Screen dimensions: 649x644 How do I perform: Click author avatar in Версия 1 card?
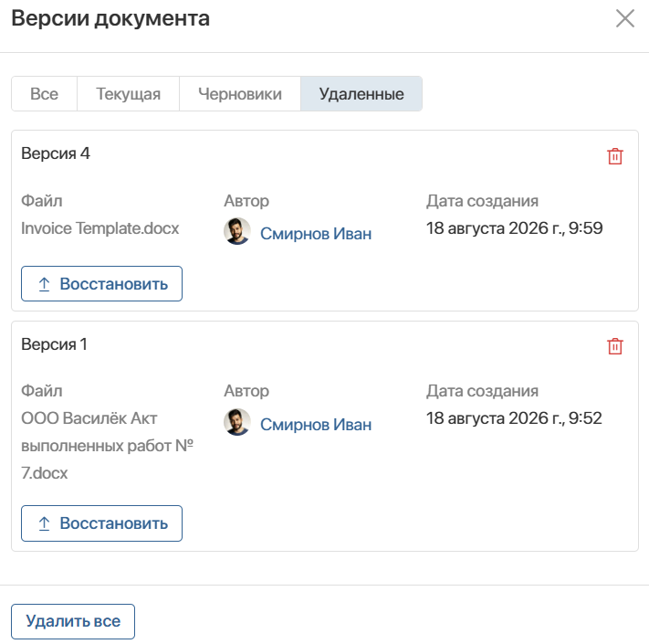(237, 422)
